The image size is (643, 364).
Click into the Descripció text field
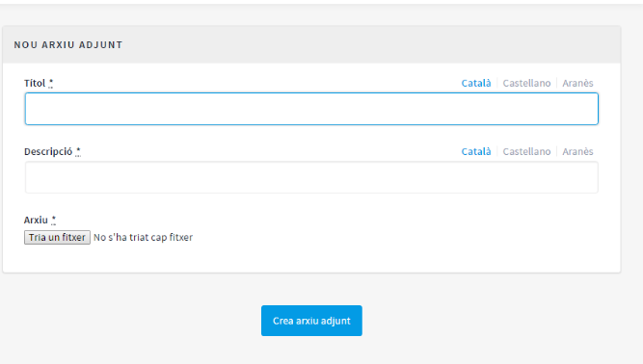click(x=311, y=177)
